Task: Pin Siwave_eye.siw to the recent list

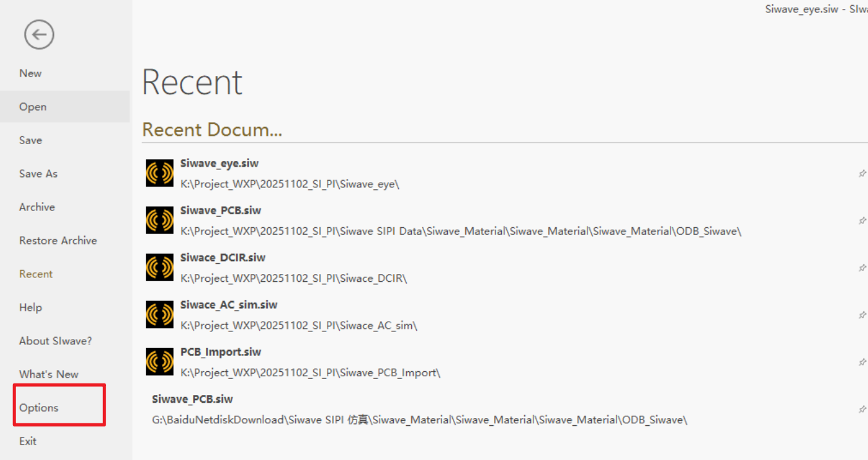Action: click(862, 174)
